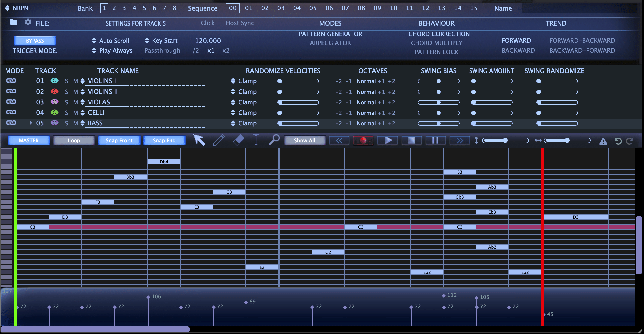Select the pencil draw tool
The width and height of the screenshot is (644, 334).
tap(219, 140)
